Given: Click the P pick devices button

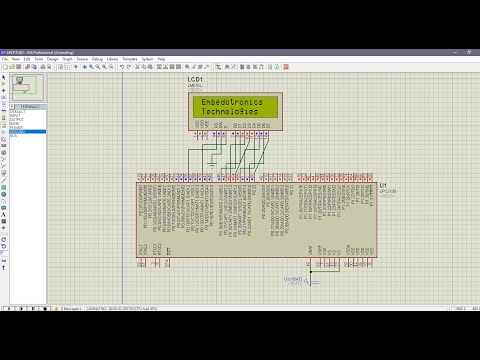Looking at the screenshot, I should click(12, 107).
